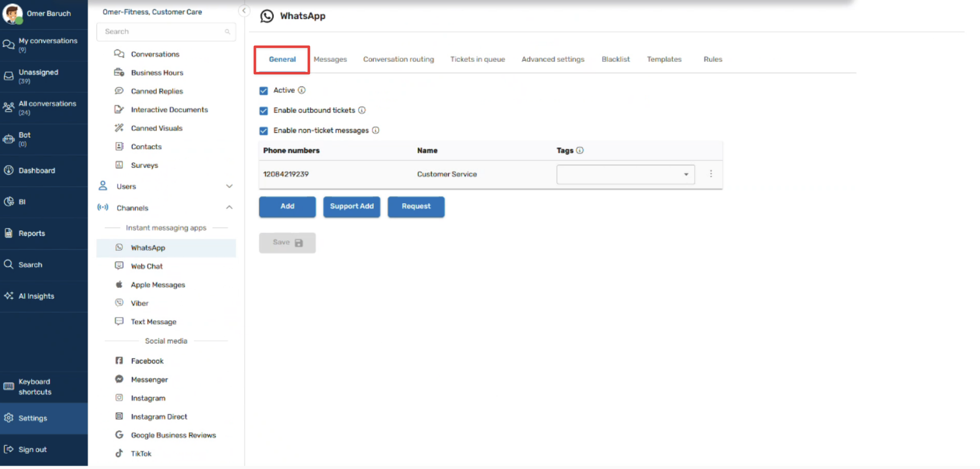Click the Support Add button
Image resolution: width=980 pixels, height=469 pixels.
coord(352,206)
